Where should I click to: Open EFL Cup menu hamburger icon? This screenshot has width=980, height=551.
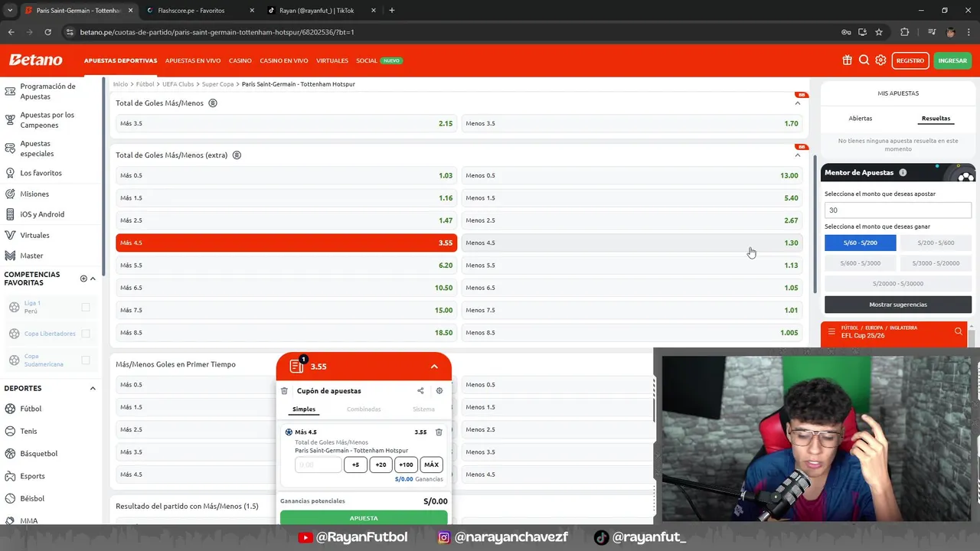click(x=831, y=332)
